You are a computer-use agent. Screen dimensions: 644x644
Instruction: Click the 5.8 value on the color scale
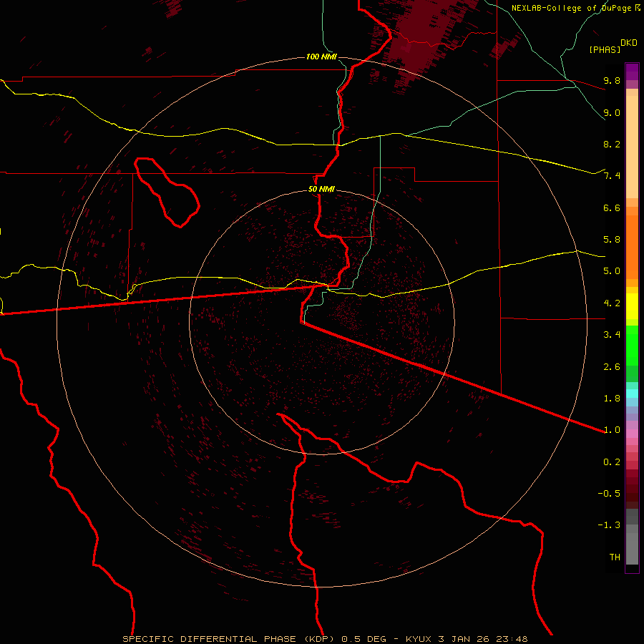pyautogui.click(x=612, y=240)
